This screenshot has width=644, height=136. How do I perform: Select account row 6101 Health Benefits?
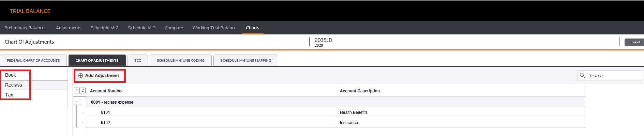336,112
